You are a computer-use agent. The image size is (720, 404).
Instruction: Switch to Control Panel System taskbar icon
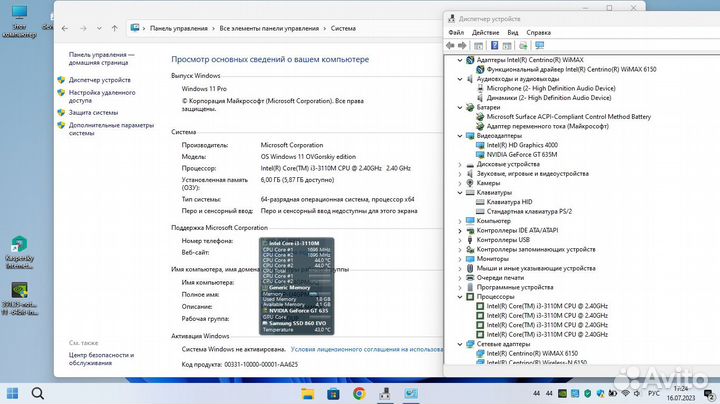click(x=411, y=393)
